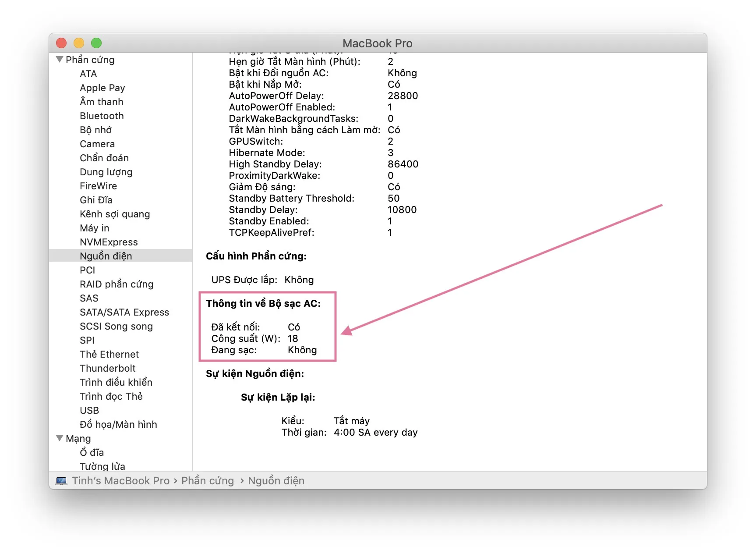756x554 pixels.
Task: Zoom the window with the green button
Action: pos(96,43)
